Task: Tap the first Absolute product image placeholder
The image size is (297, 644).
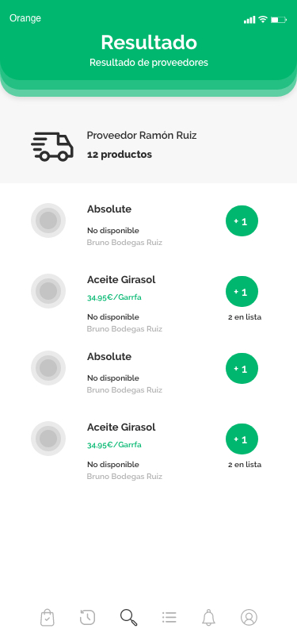Action: (48, 220)
